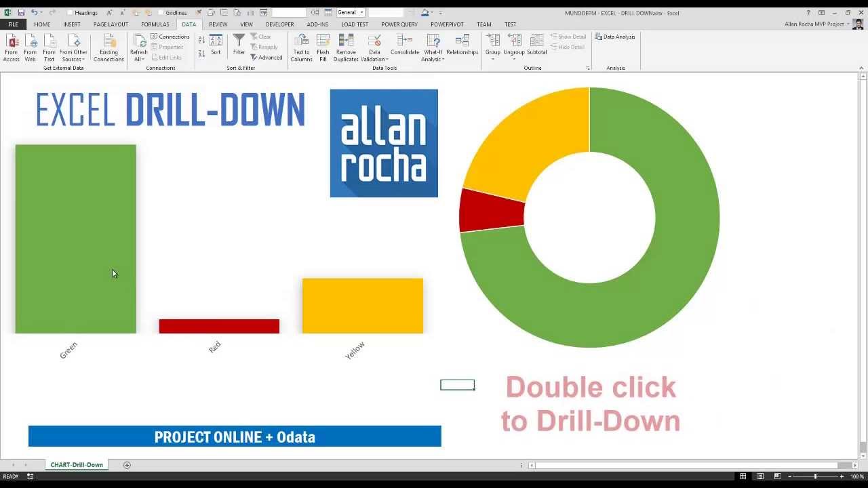
Task: Switch to Page Layout view in status bar
Action: pos(760,476)
